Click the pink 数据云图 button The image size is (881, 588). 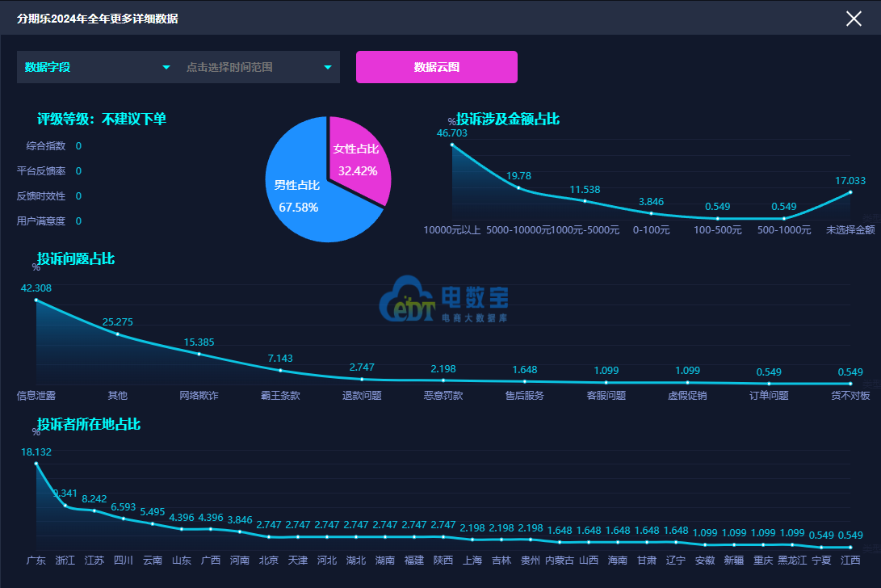tap(437, 67)
